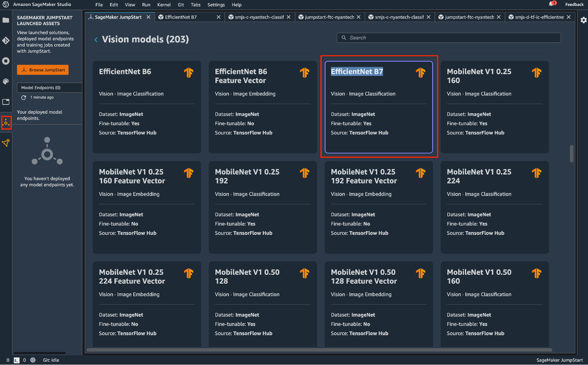Open MobileNet V1 0.25 224 Feature Vector card

click(x=147, y=304)
